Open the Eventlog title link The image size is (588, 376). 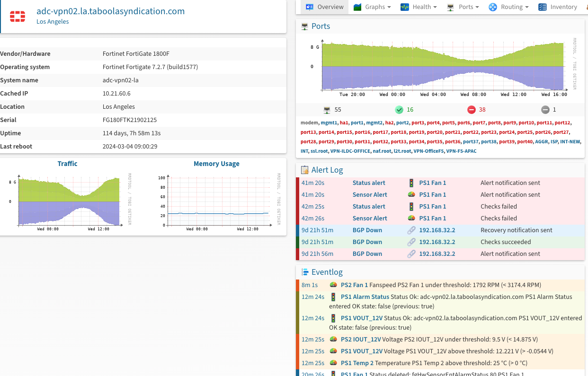(327, 272)
